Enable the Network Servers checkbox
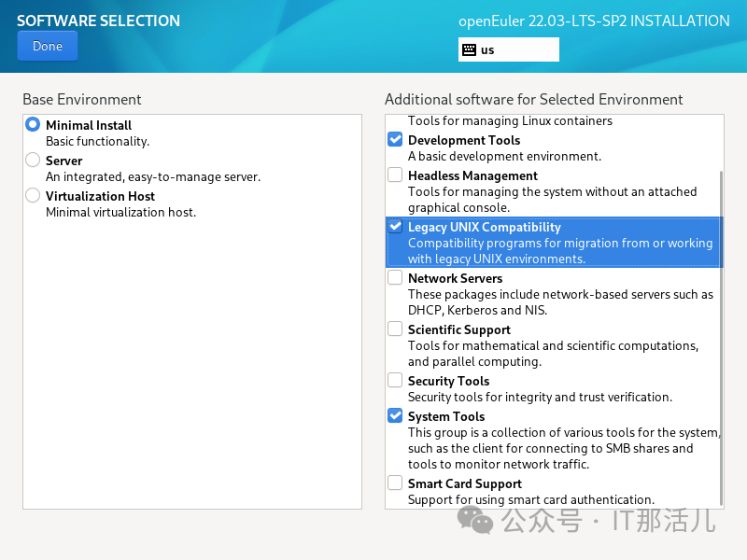The width and height of the screenshot is (747, 560). point(395,278)
